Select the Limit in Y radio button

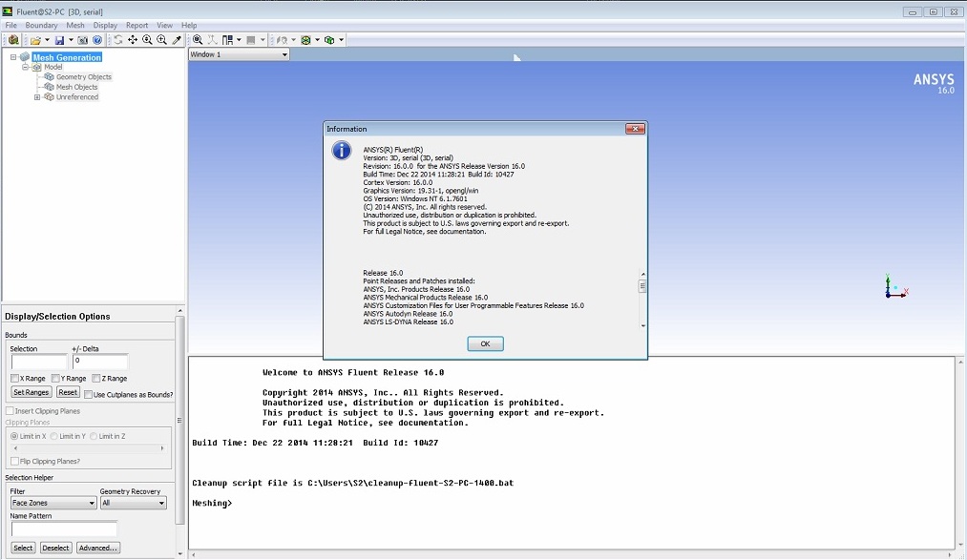(x=54, y=436)
